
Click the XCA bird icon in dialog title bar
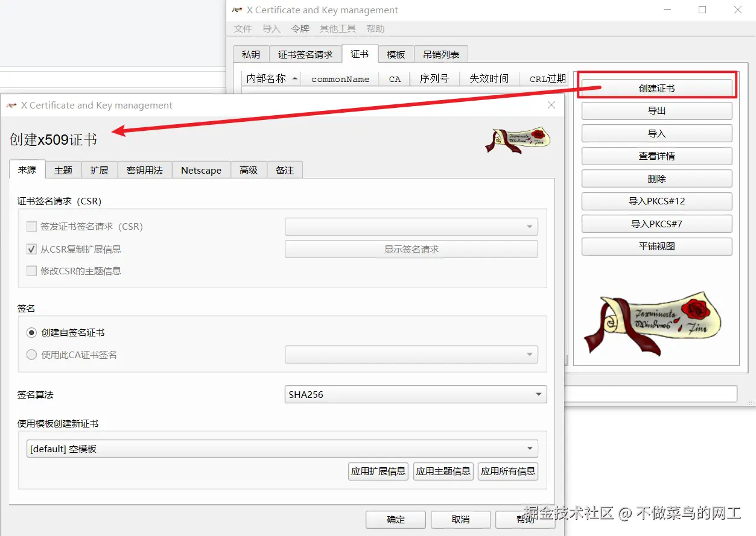click(x=11, y=105)
